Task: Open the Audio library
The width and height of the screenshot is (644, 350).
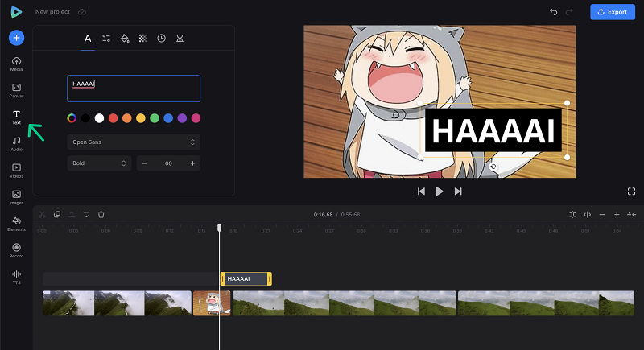Action: pos(16,144)
